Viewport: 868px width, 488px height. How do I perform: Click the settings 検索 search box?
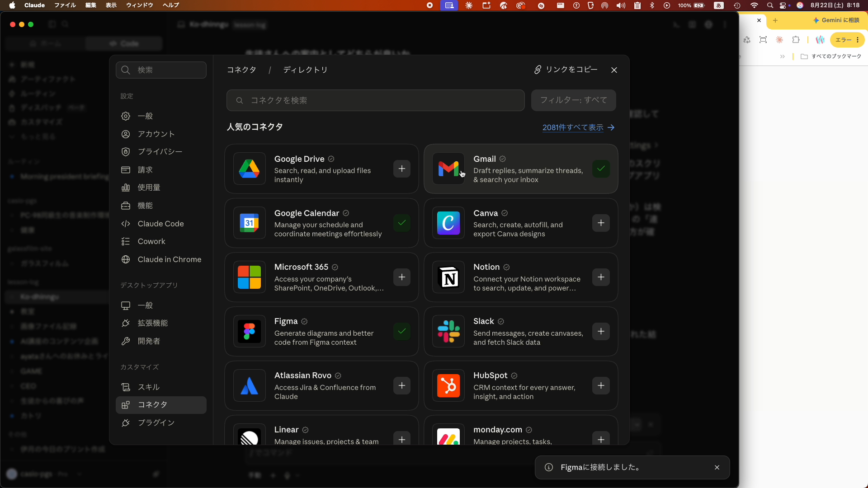(161, 70)
